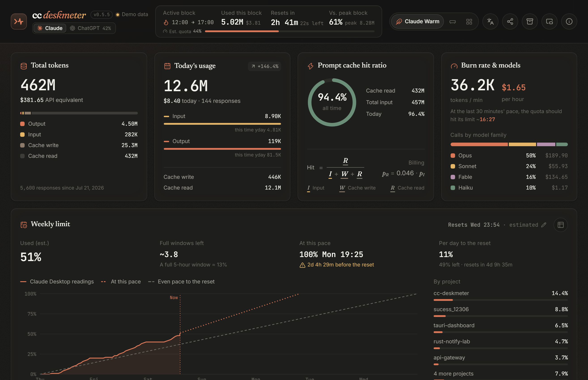Viewport: 588px width, 380px height.
Task: Click the Demo data indicator
Action: click(x=132, y=15)
